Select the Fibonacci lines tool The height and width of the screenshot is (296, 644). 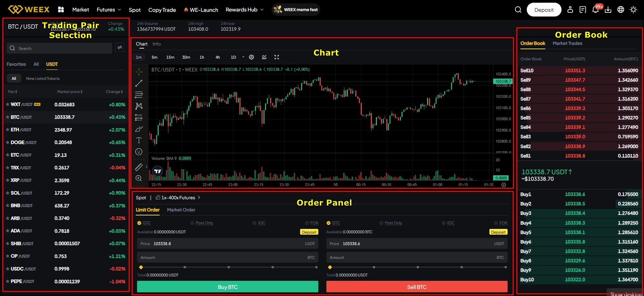click(139, 95)
